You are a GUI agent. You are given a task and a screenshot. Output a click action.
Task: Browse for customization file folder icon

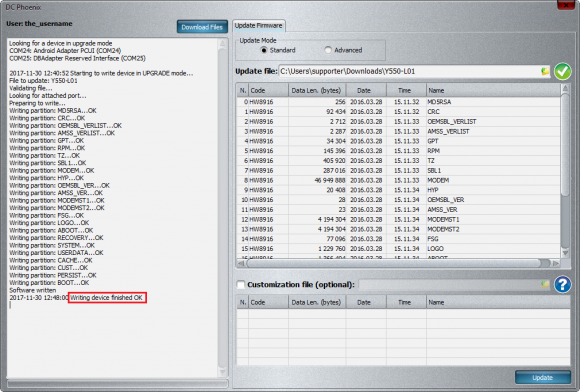click(x=545, y=284)
